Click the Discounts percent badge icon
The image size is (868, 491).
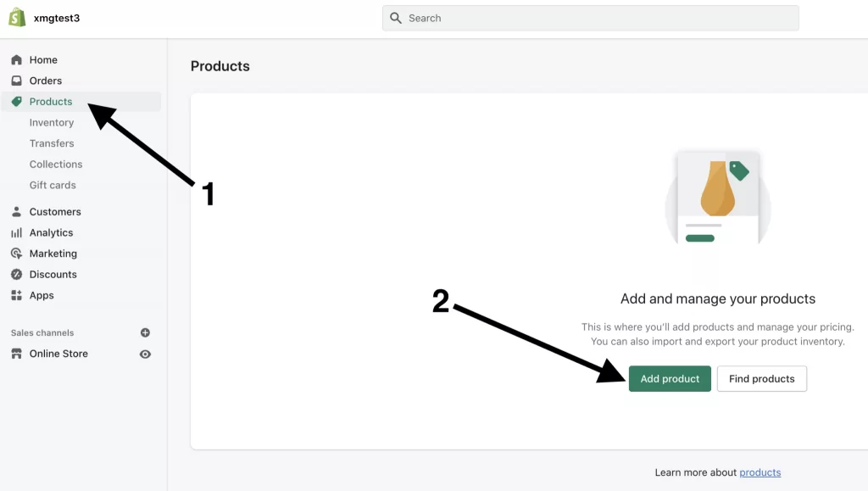(x=17, y=274)
